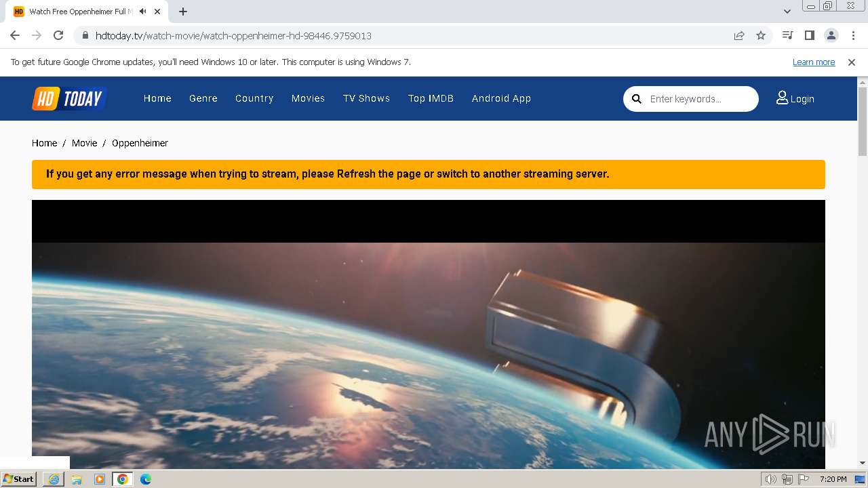This screenshot has width=868, height=488.
Task: Click the padlock site info icon
Action: (85, 35)
